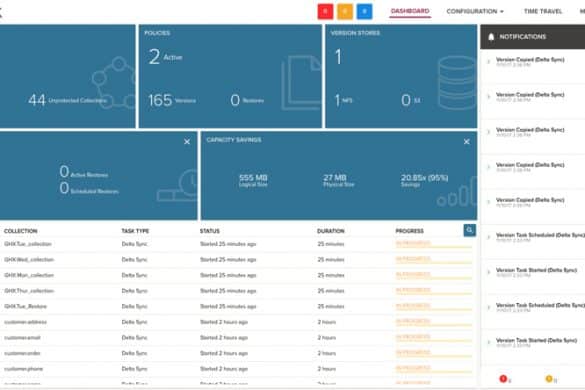This screenshot has width=585, height=390.
Task: Select the customer.email collection row
Action: [x=238, y=338]
